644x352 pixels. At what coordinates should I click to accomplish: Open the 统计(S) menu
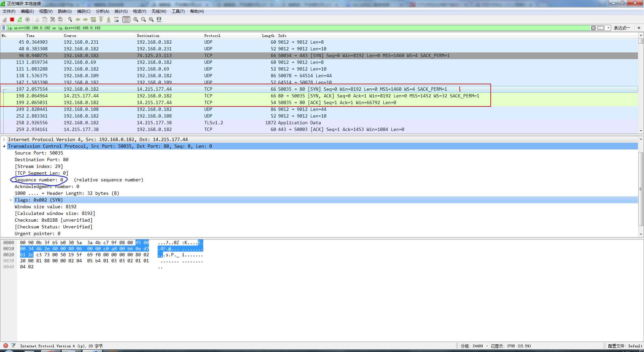(x=121, y=11)
